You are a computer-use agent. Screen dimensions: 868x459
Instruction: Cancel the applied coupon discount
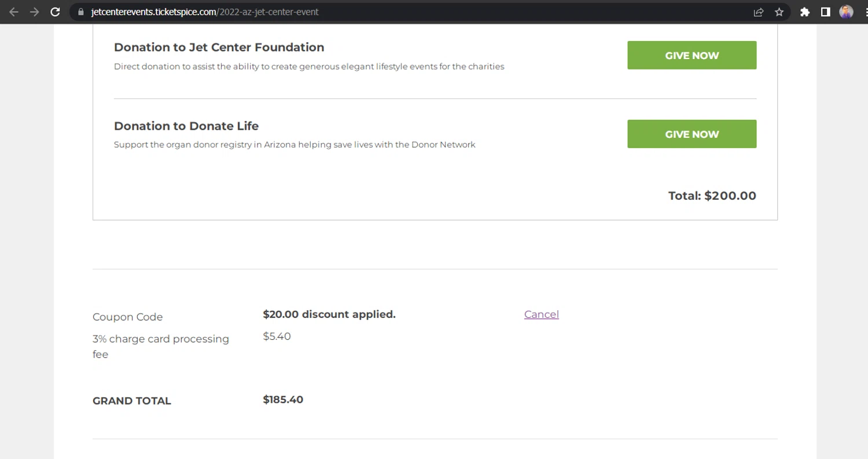(x=541, y=314)
